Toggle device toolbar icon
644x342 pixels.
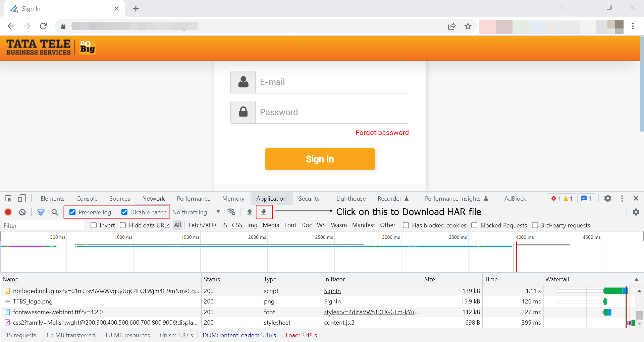tap(22, 199)
